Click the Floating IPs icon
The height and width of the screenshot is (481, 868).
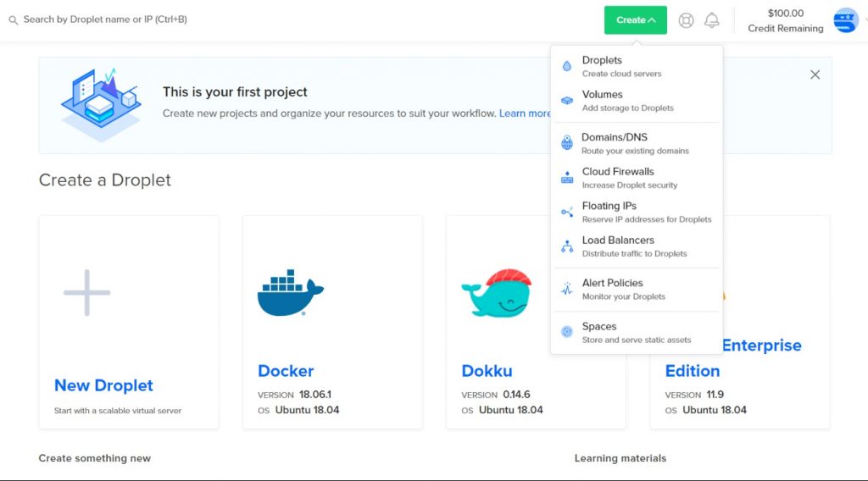tap(567, 213)
